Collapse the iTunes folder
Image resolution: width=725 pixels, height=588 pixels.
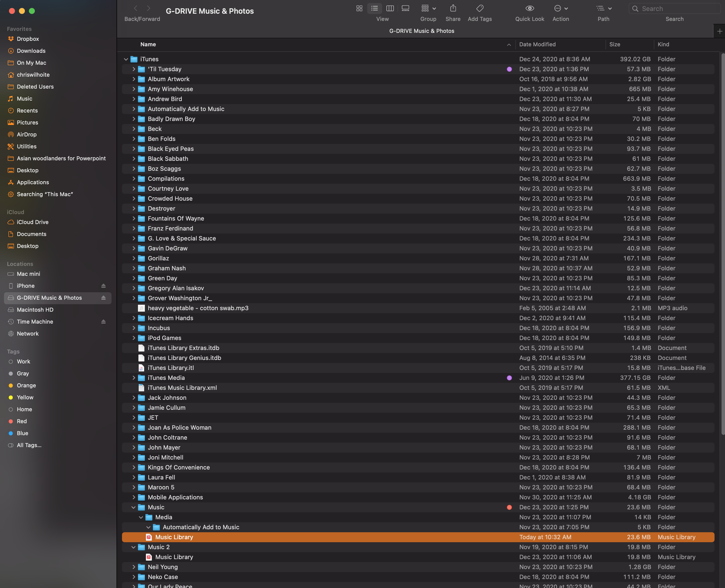coord(126,59)
